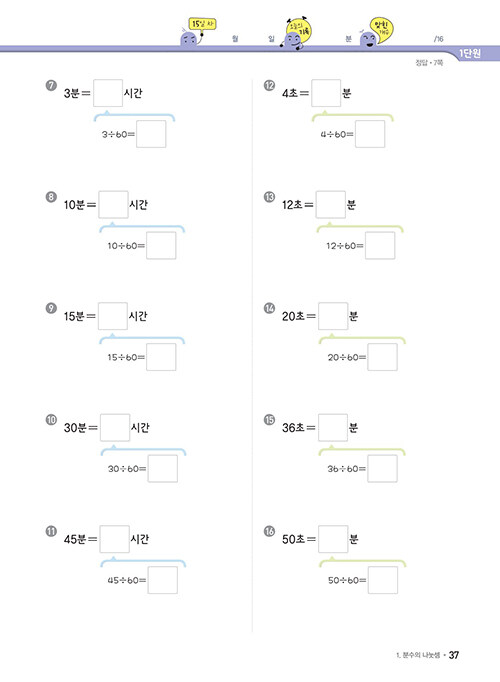Click answer box next to 30분=

[x=115, y=428]
